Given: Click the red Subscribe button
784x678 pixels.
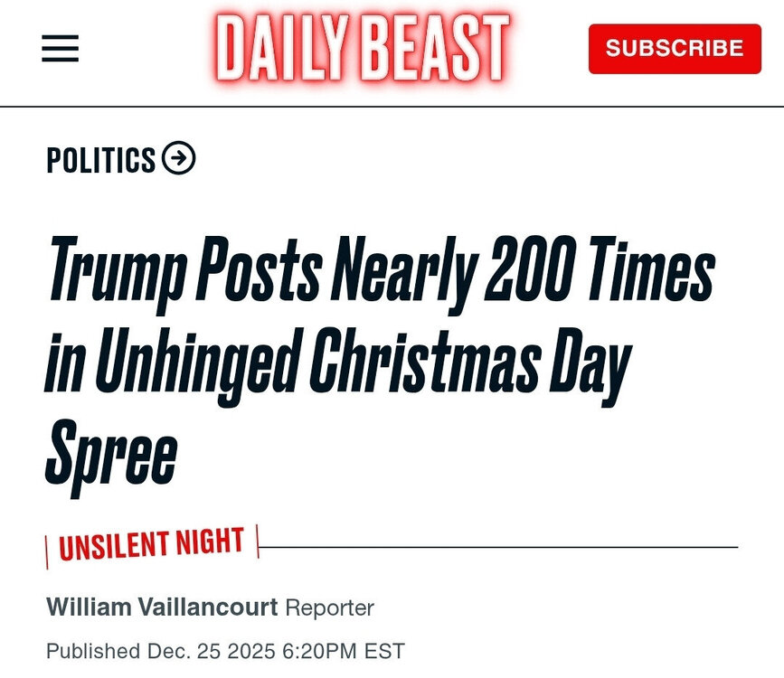Looking at the screenshot, I should [x=675, y=48].
